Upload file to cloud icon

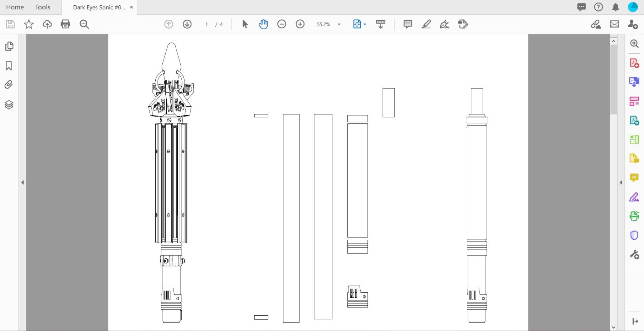[47, 24]
